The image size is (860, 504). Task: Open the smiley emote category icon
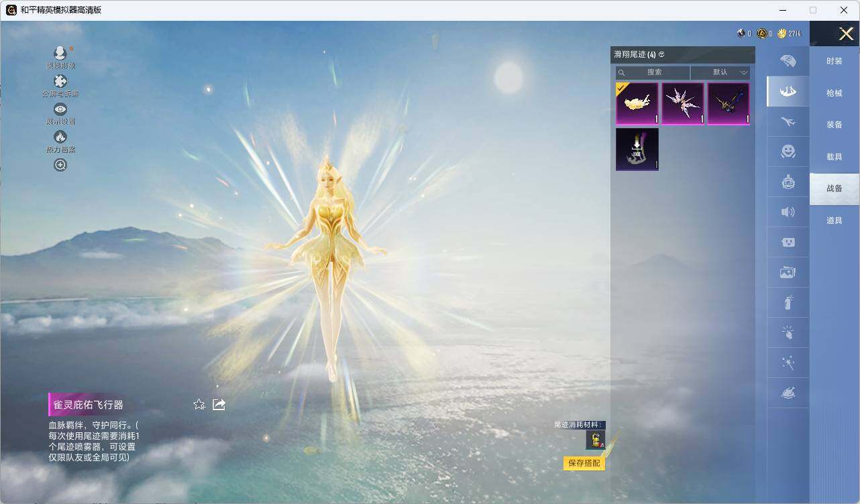[x=788, y=152]
